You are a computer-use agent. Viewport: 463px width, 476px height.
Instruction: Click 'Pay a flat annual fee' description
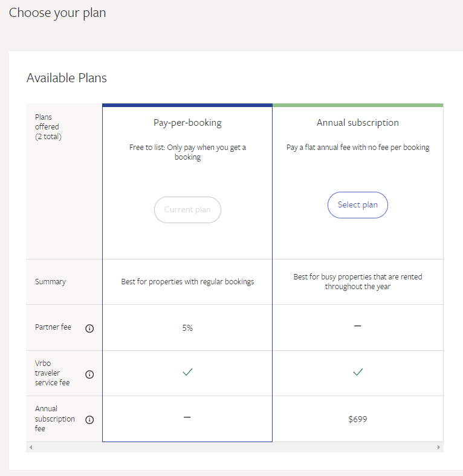coord(358,148)
